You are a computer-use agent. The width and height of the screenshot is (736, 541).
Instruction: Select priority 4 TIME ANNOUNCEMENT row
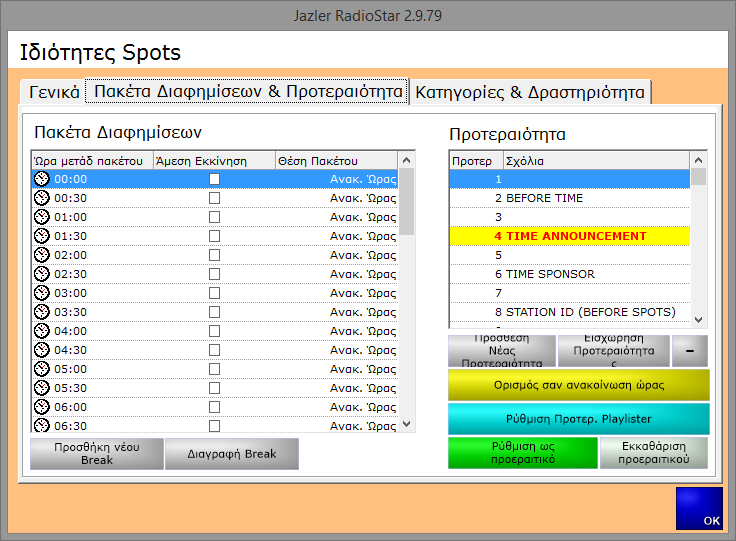(x=570, y=236)
